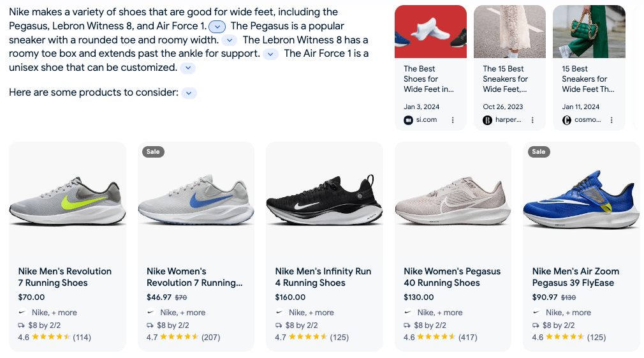The image size is (644, 358).
Task: Expand chevron after "can be customized."
Action: tap(187, 68)
